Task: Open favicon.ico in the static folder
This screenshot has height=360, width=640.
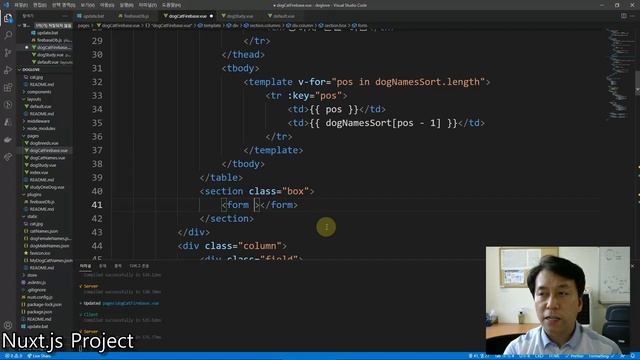Action: click(x=40, y=253)
